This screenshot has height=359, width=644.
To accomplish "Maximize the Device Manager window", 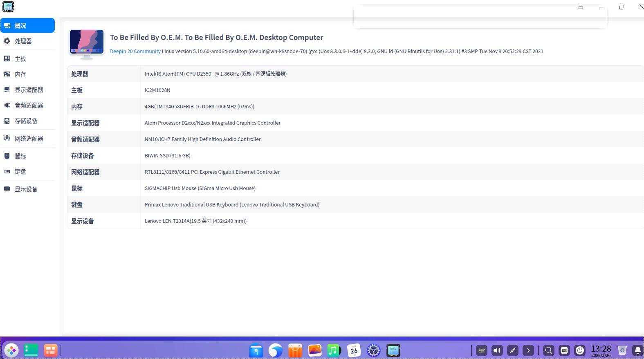I will pyautogui.click(x=622, y=7).
